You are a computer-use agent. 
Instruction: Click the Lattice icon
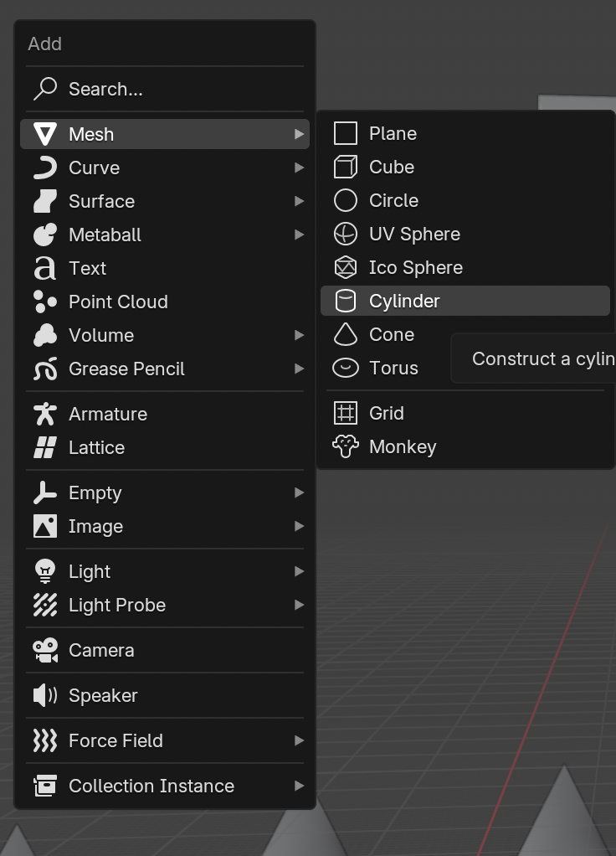click(x=45, y=448)
